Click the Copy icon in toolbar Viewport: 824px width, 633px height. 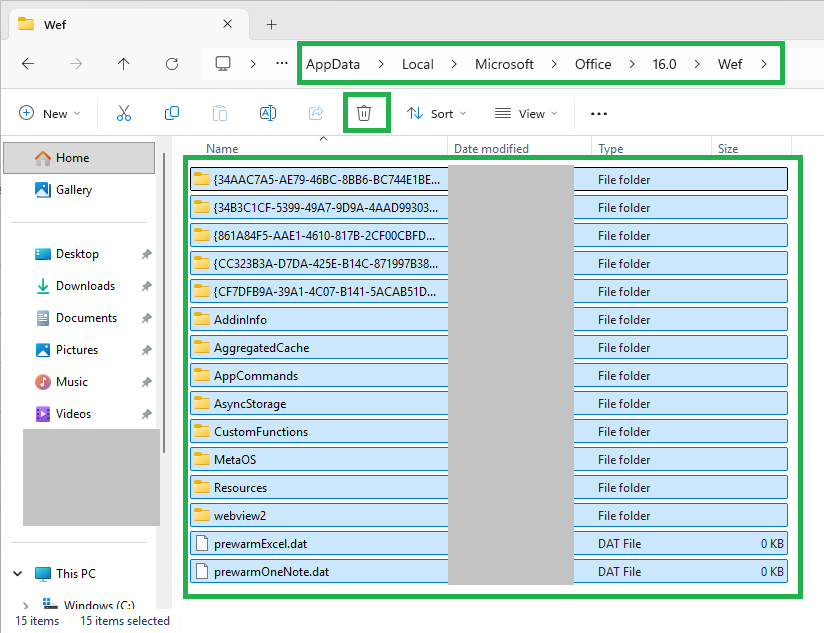[x=172, y=113]
